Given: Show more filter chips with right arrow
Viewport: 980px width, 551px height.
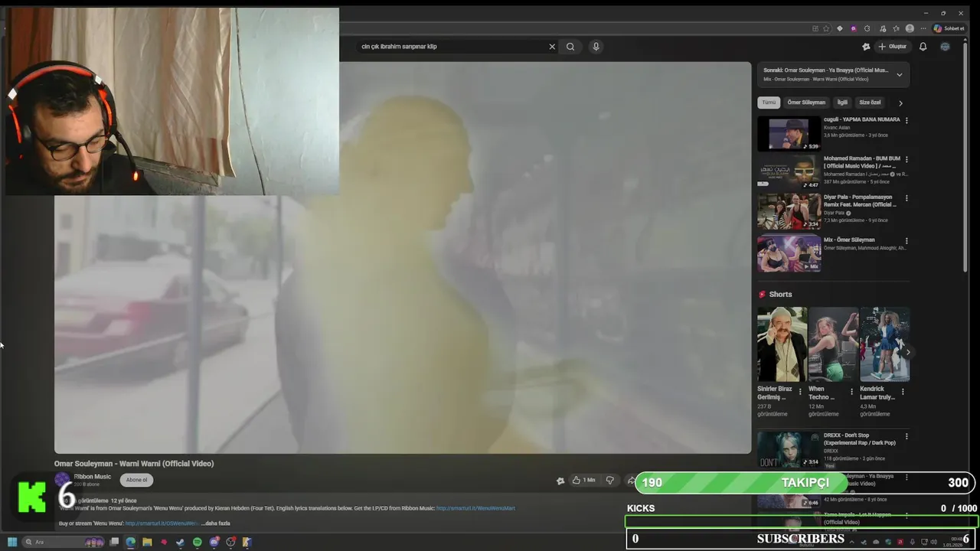Looking at the screenshot, I should point(900,103).
